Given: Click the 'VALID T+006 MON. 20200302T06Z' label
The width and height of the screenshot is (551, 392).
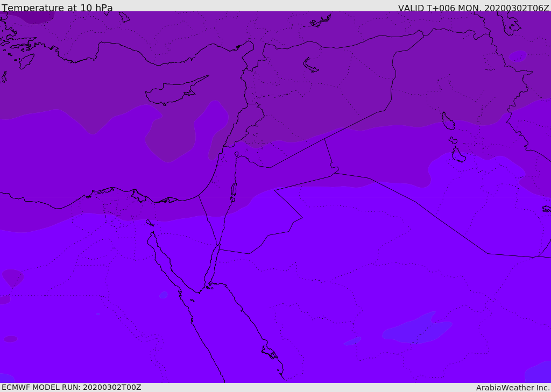Looking at the screenshot, I should point(474,8).
